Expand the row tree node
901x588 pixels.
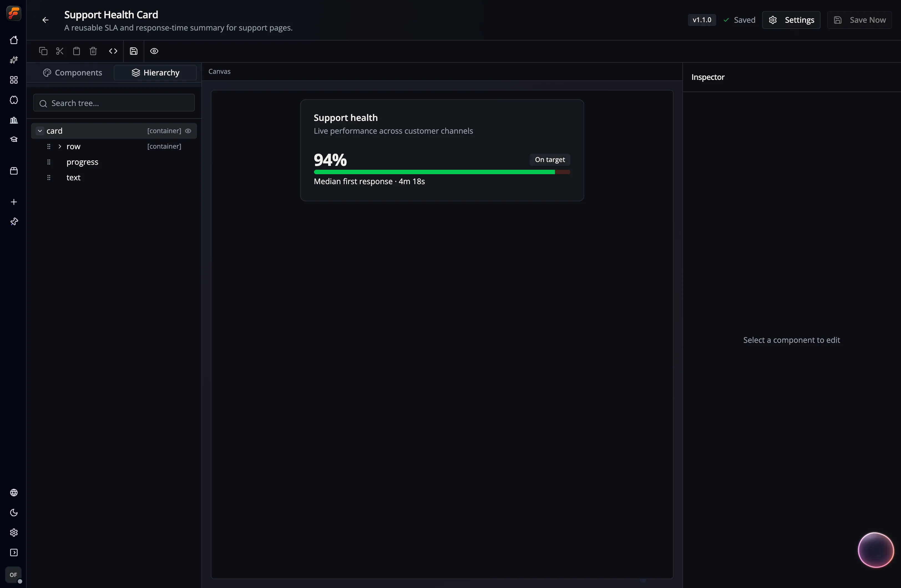60,146
